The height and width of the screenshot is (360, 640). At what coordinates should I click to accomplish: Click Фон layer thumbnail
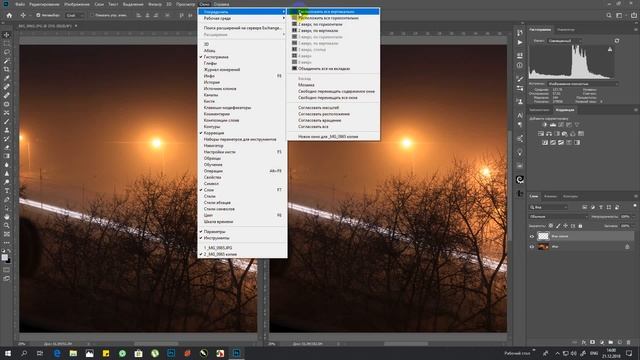543,247
